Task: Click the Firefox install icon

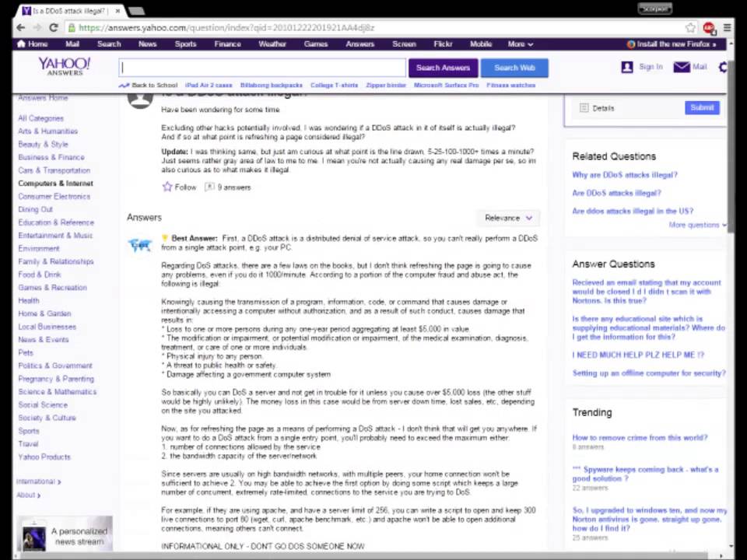Action: click(x=631, y=44)
